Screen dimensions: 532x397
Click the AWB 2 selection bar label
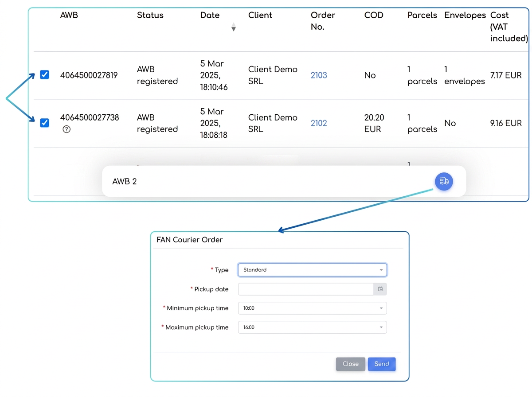(x=125, y=182)
